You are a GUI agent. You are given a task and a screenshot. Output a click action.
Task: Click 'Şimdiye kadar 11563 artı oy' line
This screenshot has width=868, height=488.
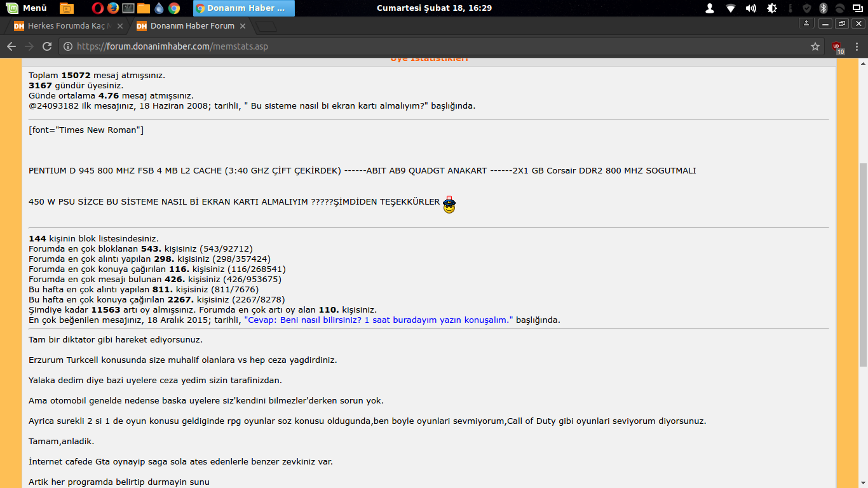click(x=203, y=309)
